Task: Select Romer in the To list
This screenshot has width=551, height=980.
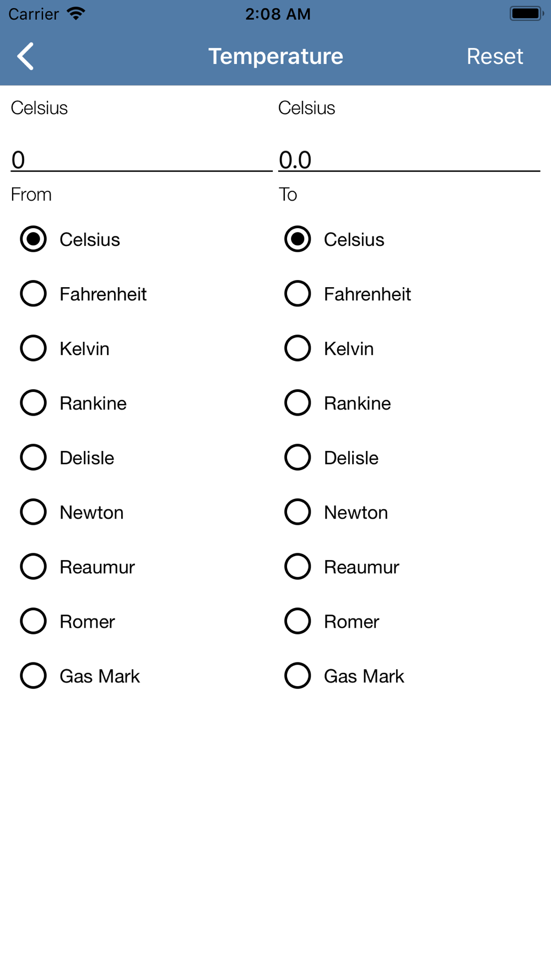Action: (332, 621)
